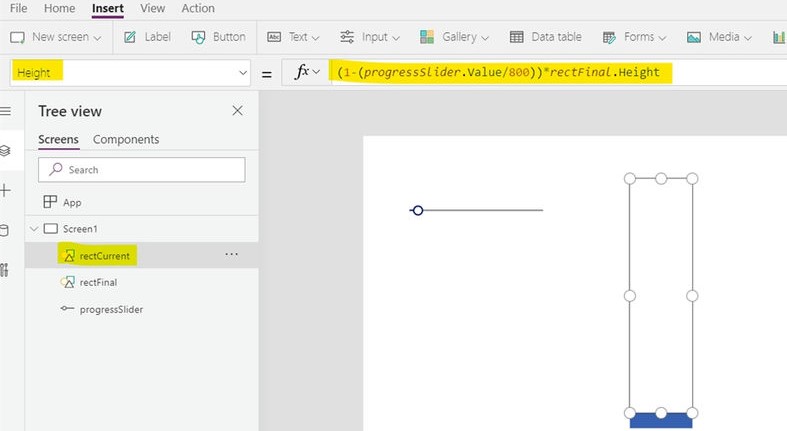Click the top-middle resize handle of rectangle
This screenshot has width=787, height=431.
(x=661, y=178)
